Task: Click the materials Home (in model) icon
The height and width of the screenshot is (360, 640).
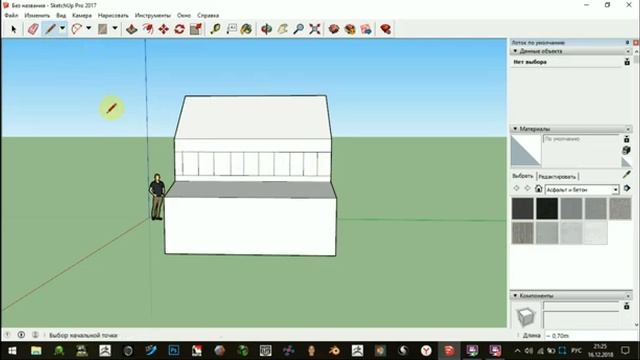Action: (x=539, y=189)
